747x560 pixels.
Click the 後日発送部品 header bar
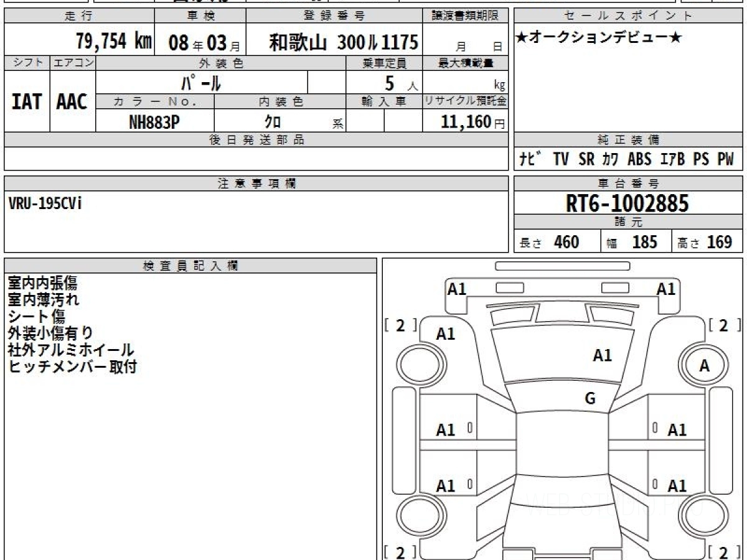256,140
